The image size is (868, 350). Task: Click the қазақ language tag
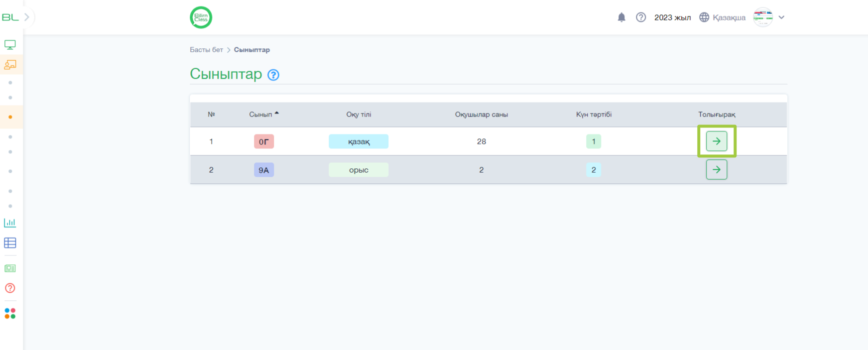coord(359,141)
